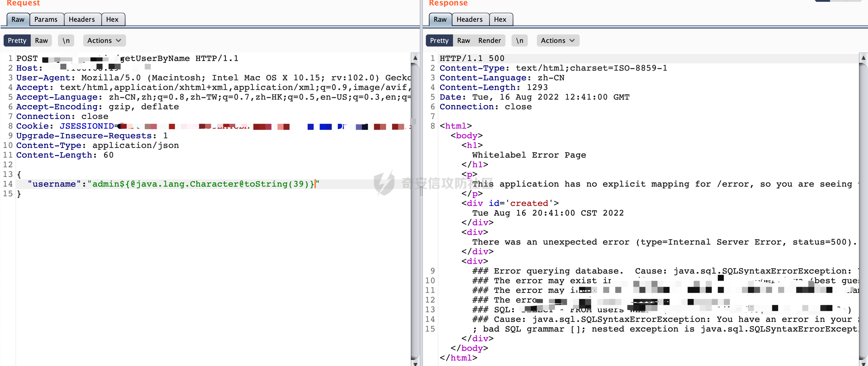This screenshot has width=868, height=366.
Task: Click response scrollbar up arrow
Action: [863, 58]
